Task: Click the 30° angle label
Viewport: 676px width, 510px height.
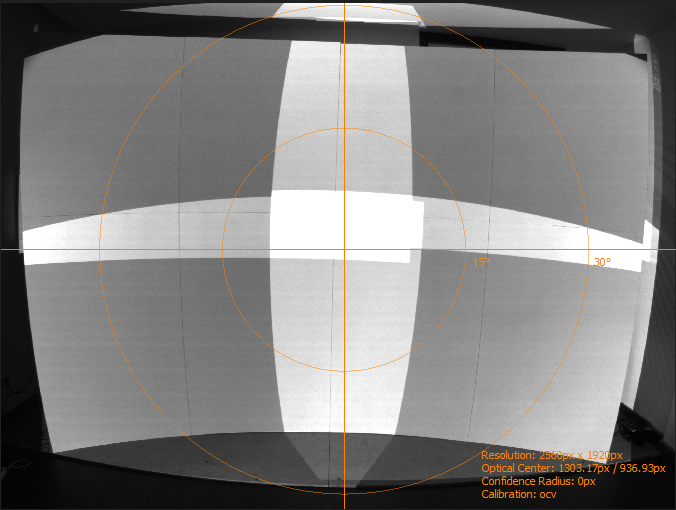Action: pyautogui.click(x=601, y=262)
